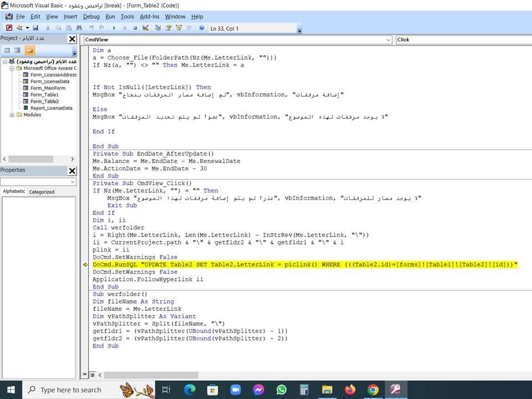The height and width of the screenshot is (399, 532).
Task: Select the Modules folder in the tree
Action: [32, 115]
